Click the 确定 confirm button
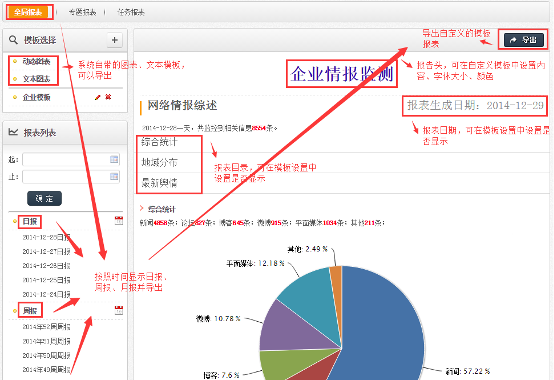The height and width of the screenshot is (380, 554). click(45, 198)
